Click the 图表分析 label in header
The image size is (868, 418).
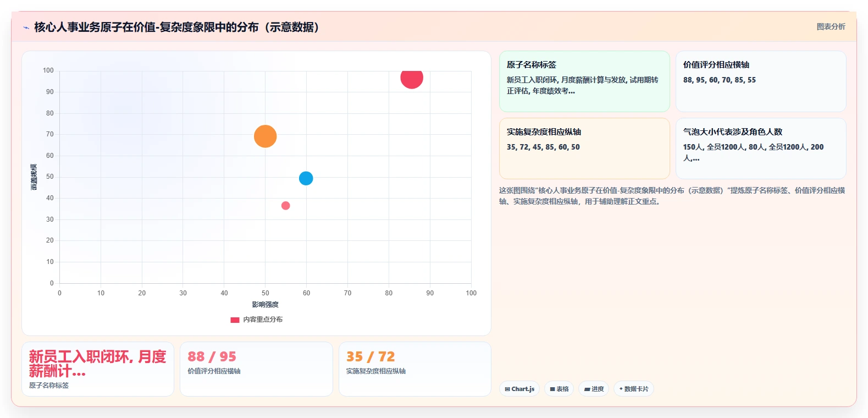[831, 26]
